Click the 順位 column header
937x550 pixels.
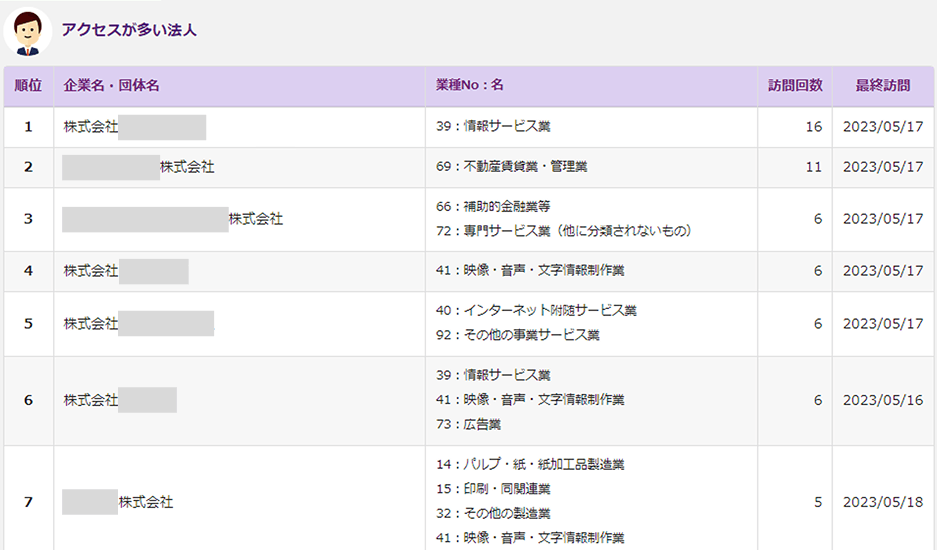coord(29,85)
